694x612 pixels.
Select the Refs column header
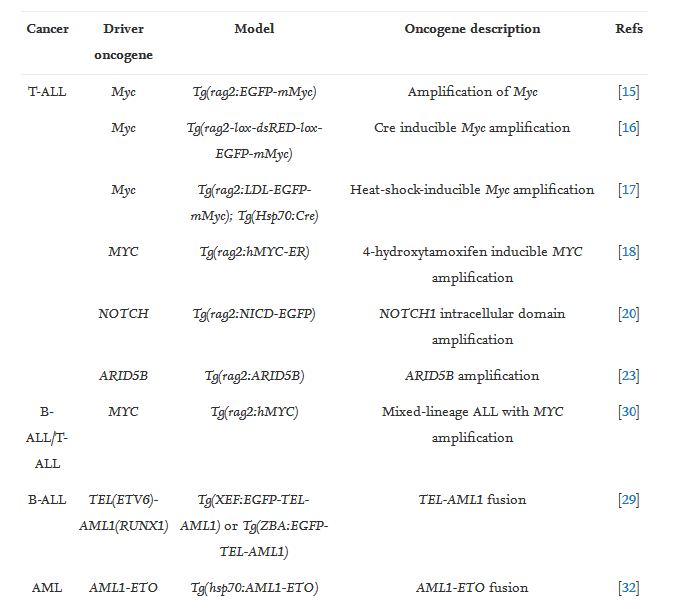pos(629,29)
